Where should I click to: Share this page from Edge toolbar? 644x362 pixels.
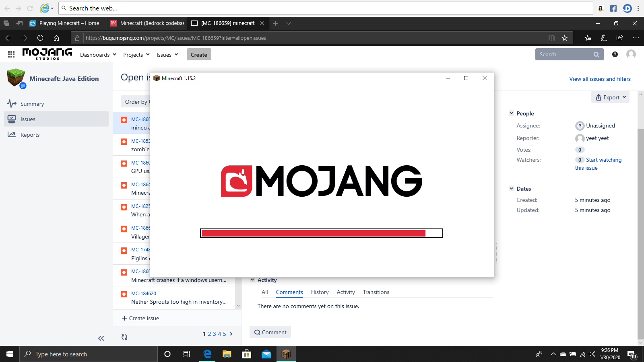pos(620,38)
